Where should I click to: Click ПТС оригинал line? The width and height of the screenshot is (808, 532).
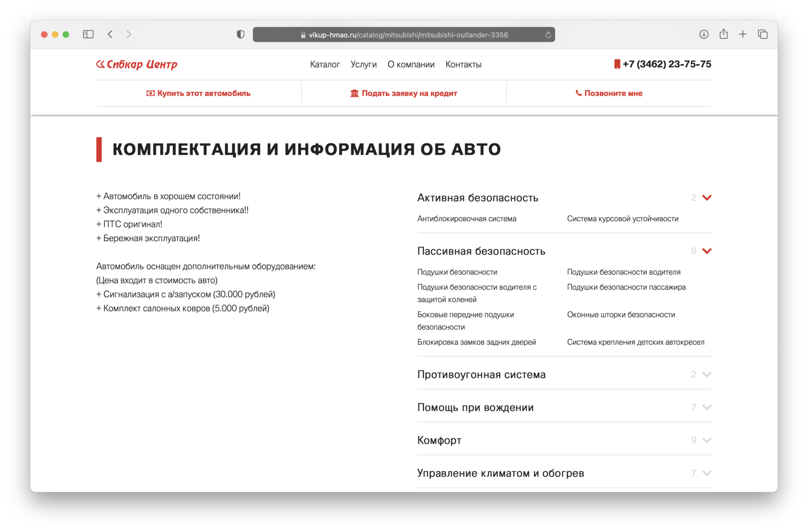point(129,224)
